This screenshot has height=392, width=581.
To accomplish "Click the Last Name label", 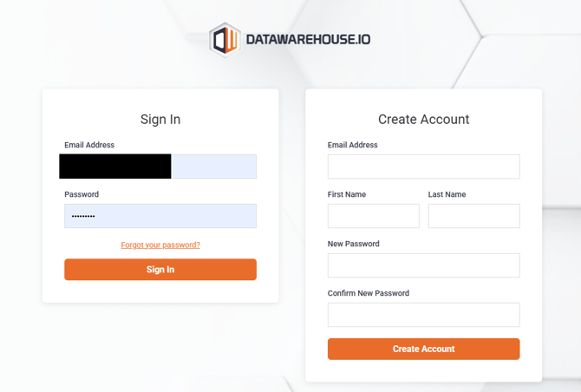I will point(447,194).
